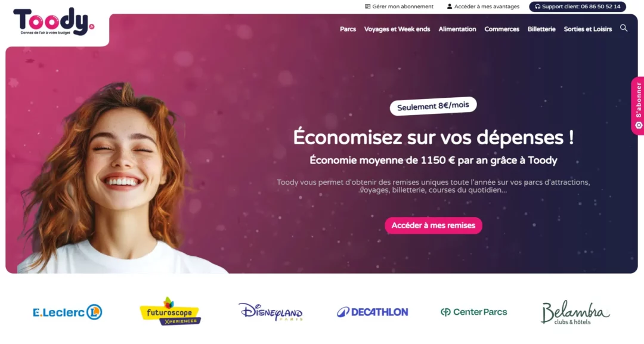Click Gérer mon abonnement link

[399, 7]
